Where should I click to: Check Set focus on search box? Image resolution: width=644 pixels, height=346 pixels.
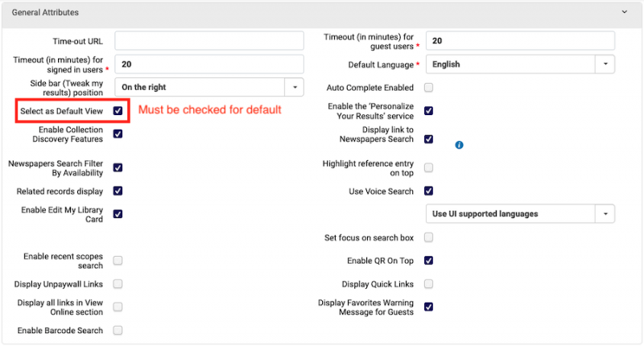[428, 237]
